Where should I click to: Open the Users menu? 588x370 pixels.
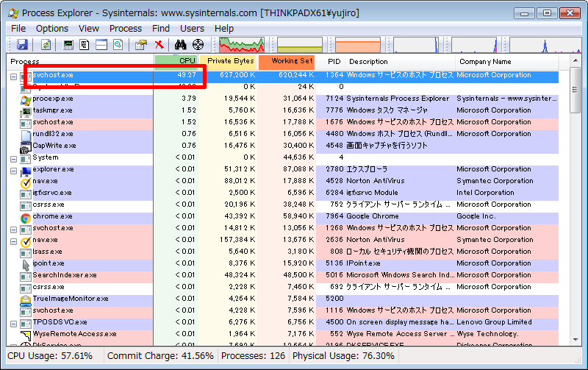pos(192,29)
